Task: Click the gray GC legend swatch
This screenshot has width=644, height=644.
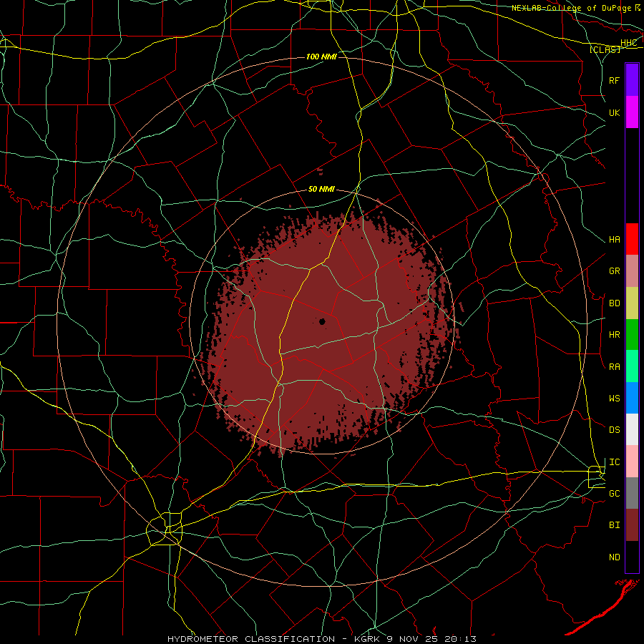Action: click(632, 493)
